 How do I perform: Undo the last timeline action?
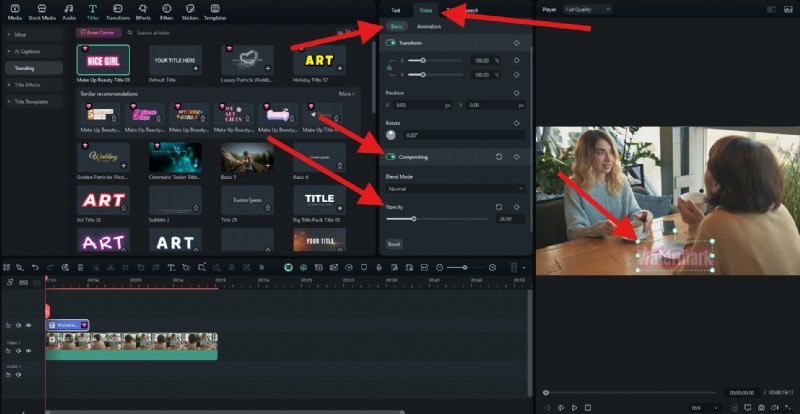click(35, 267)
